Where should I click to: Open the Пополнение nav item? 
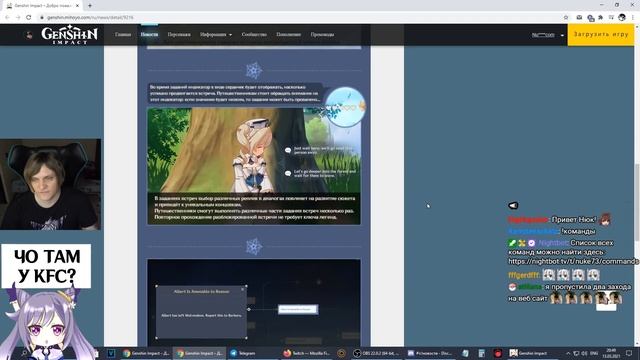click(289, 35)
